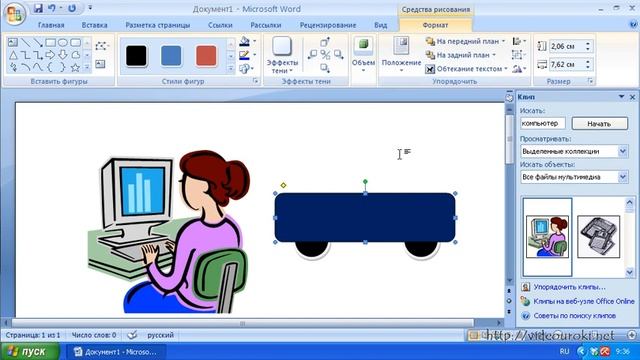Select the Oval shape in shapes gallery

point(63,42)
